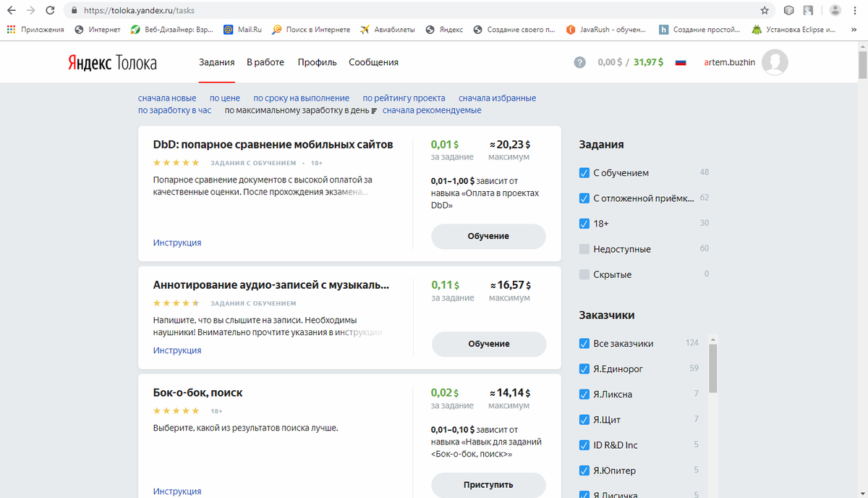Open the Задания tab
This screenshot has height=498, width=868.
pyautogui.click(x=216, y=62)
